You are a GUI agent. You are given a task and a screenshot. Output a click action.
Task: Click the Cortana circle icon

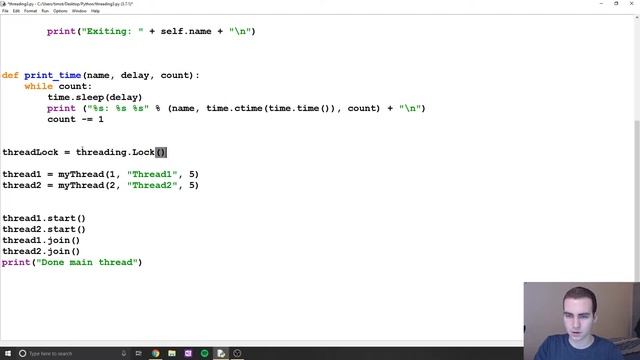tap(22, 353)
